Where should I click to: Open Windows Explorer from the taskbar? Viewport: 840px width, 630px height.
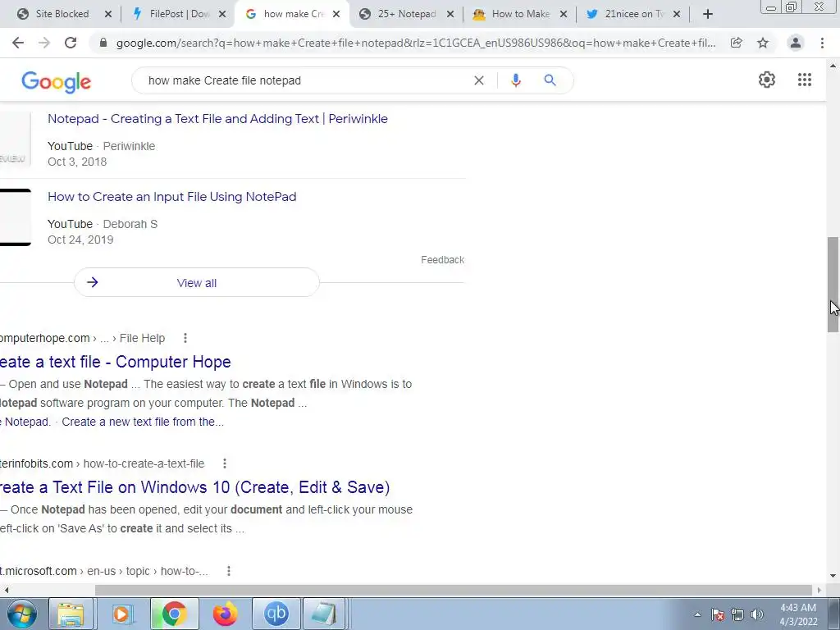pyautogui.click(x=71, y=614)
